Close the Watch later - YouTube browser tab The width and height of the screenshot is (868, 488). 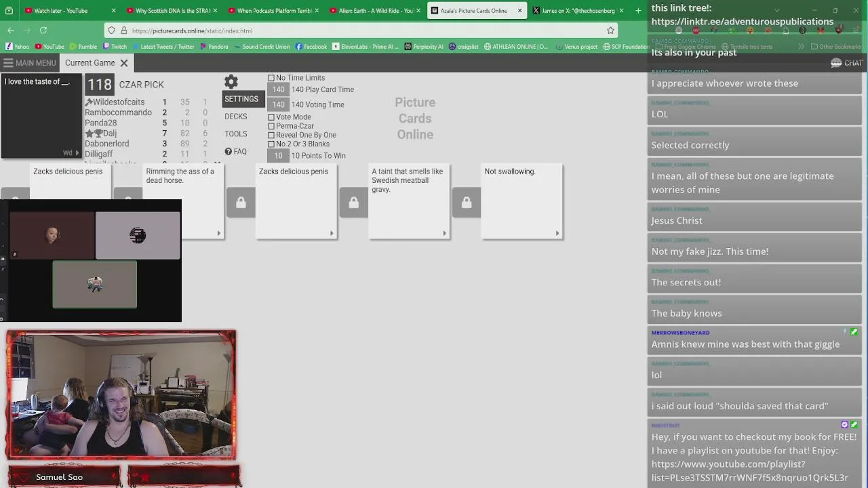pyautogui.click(x=113, y=11)
